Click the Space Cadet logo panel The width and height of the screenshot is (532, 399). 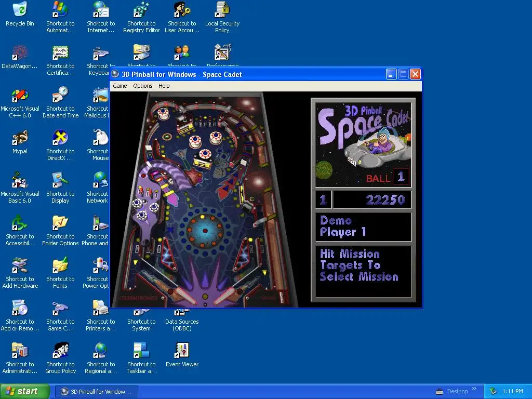point(363,145)
